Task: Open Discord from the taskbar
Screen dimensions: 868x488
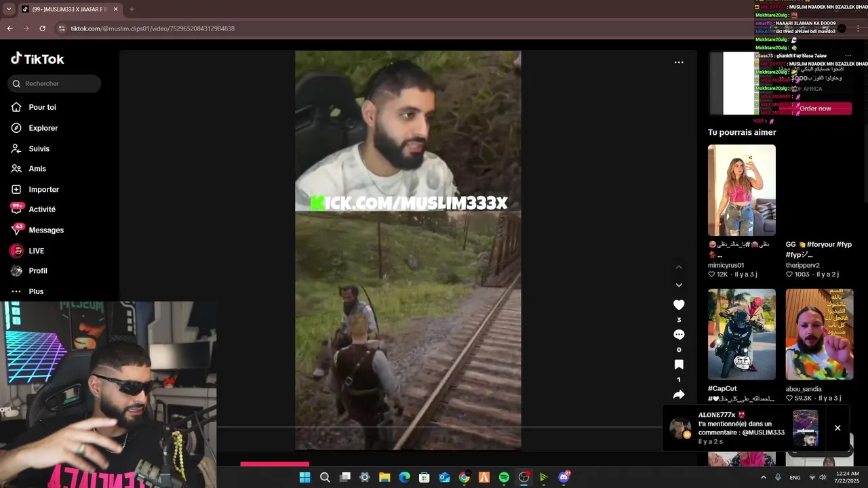Action: [564, 477]
